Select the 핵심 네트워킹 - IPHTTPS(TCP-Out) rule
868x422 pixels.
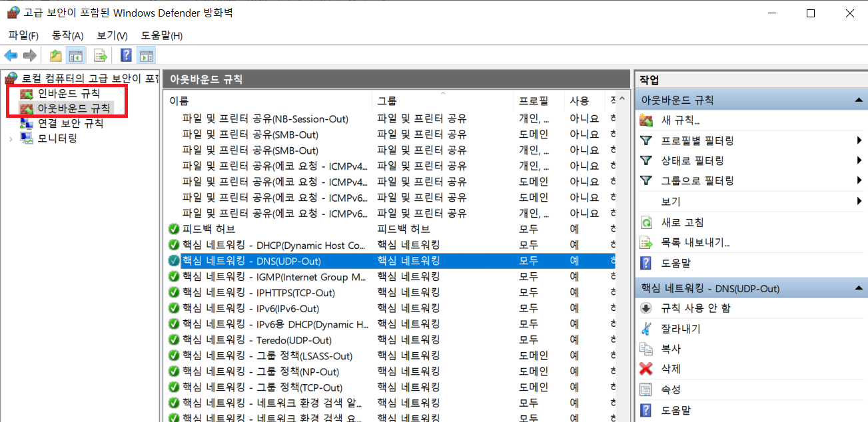[258, 293]
